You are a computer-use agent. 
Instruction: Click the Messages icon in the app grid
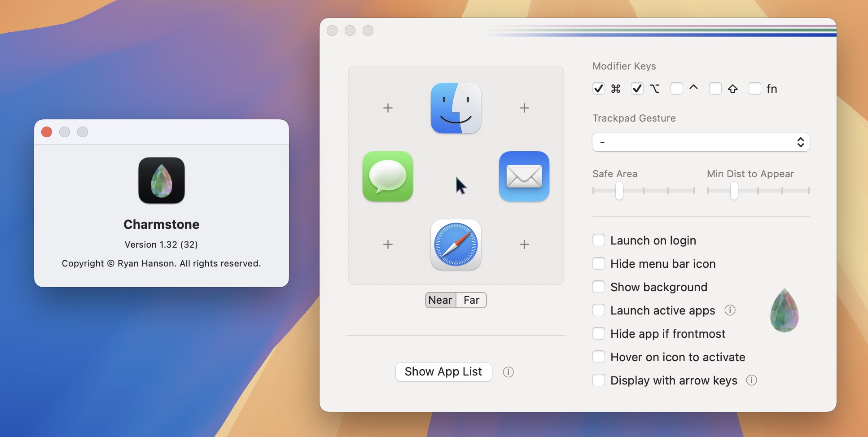pyautogui.click(x=388, y=176)
